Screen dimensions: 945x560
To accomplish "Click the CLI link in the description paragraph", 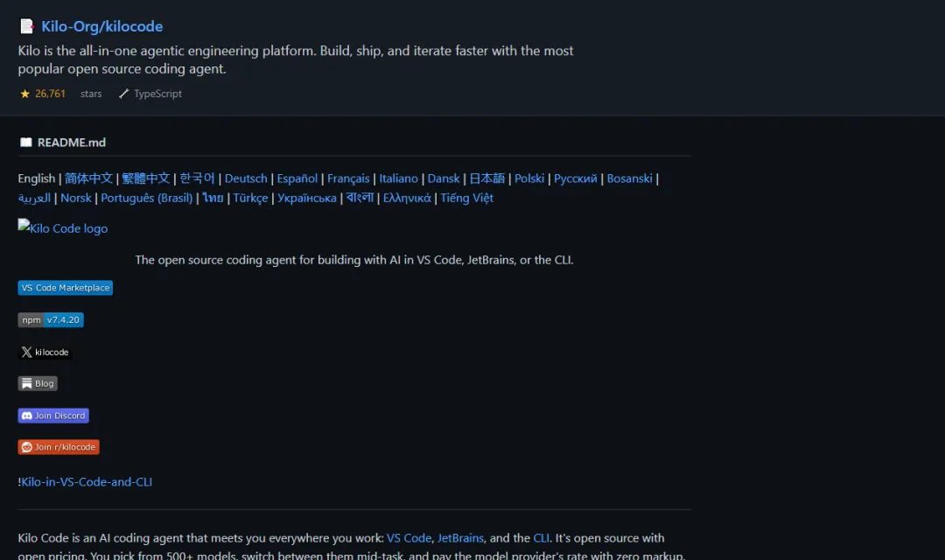I will tap(542, 538).
